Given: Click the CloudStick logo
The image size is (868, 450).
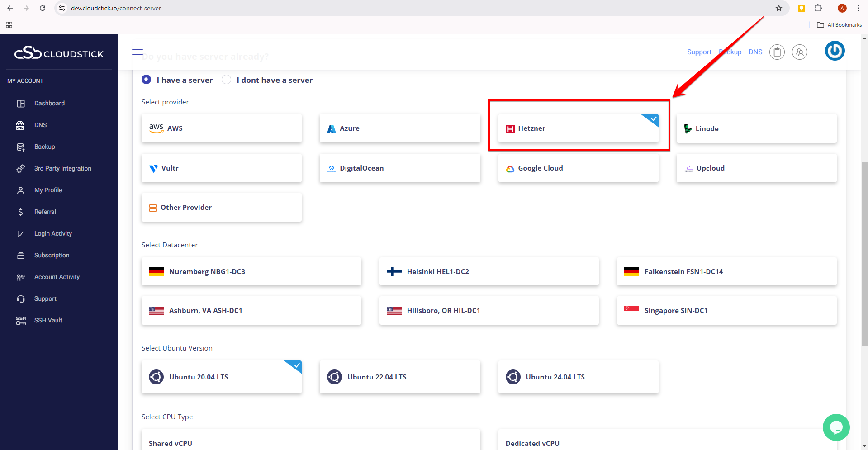Looking at the screenshot, I should click(59, 53).
